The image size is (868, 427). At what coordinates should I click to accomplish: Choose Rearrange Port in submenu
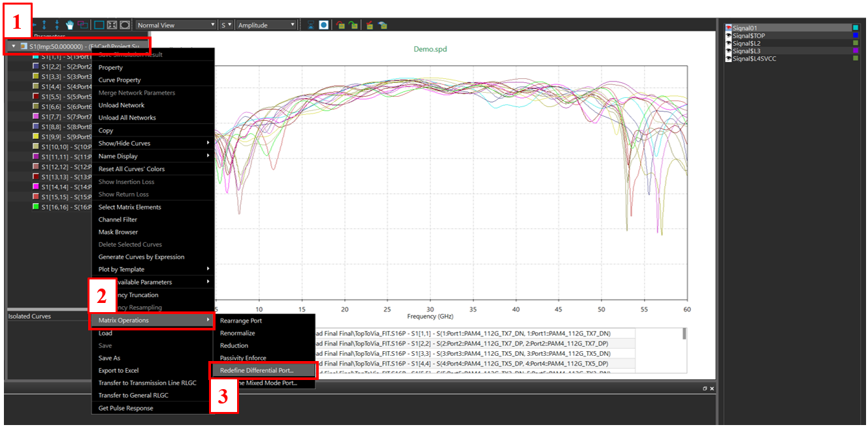point(265,321)
